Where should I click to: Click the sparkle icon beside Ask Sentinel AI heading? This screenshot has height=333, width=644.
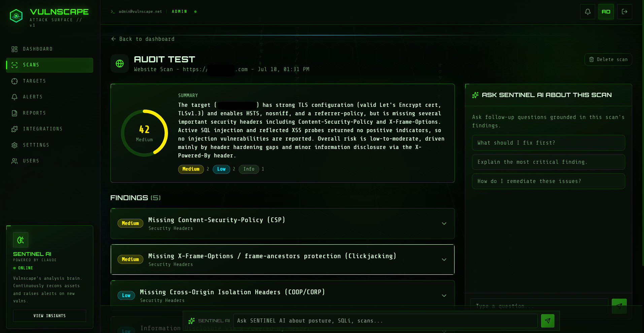pyautogui.click(x=475, y=95)
